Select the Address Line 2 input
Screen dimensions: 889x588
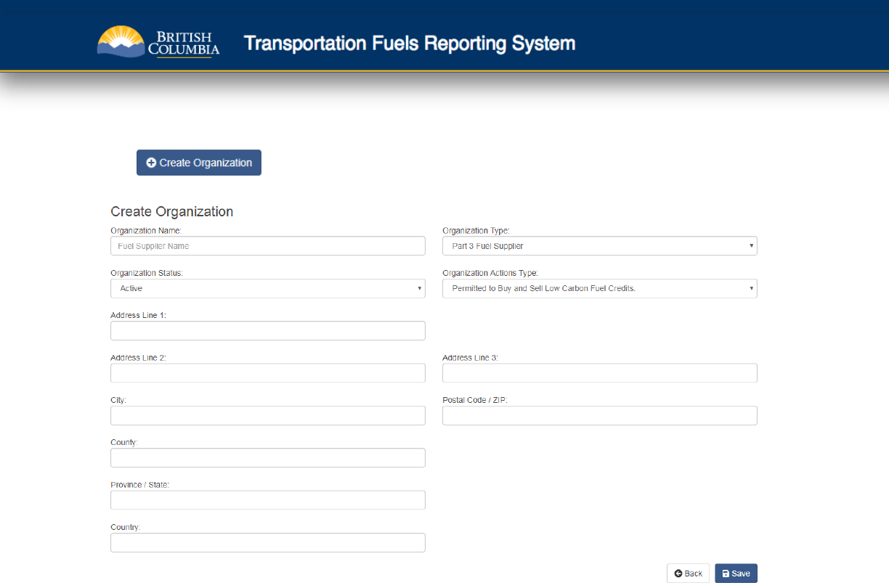[x=268, y=373]
